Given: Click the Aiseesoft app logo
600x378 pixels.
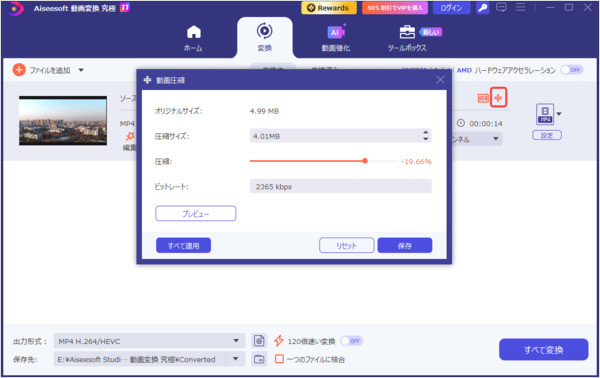Looking at the screenshot, I should point(15,8).
